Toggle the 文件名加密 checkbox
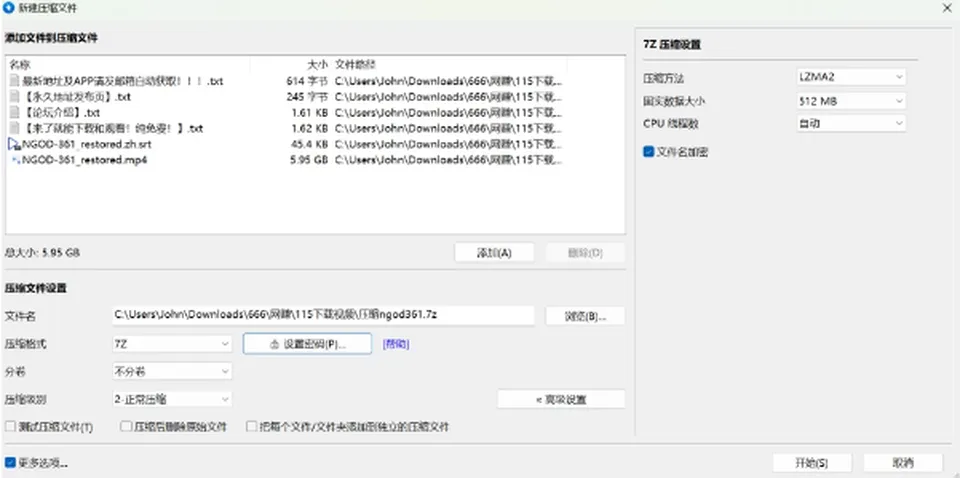960x478 pixels. click(649, 152)
